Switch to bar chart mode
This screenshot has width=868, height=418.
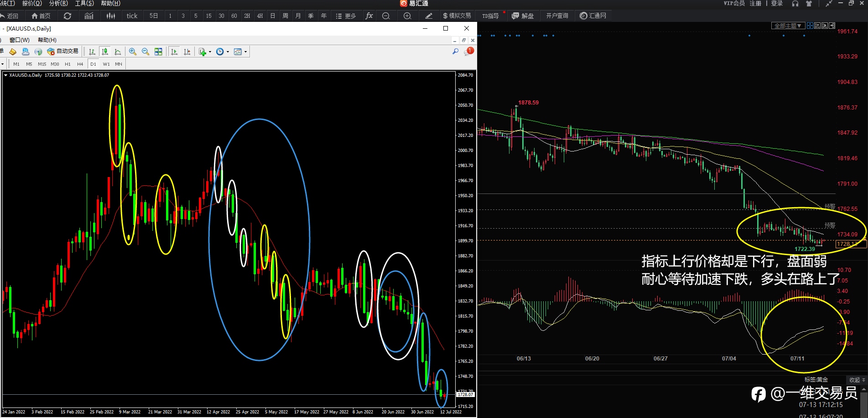click(x=92, y=52)
